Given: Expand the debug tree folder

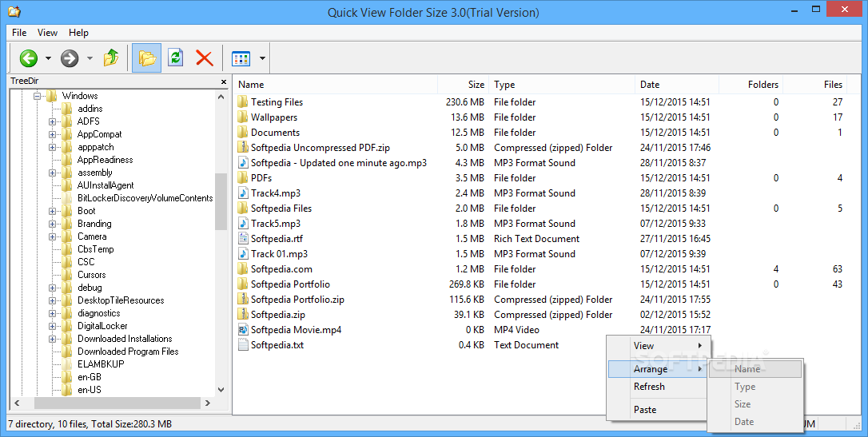Looking at the screenshot, I should point(53,288).
